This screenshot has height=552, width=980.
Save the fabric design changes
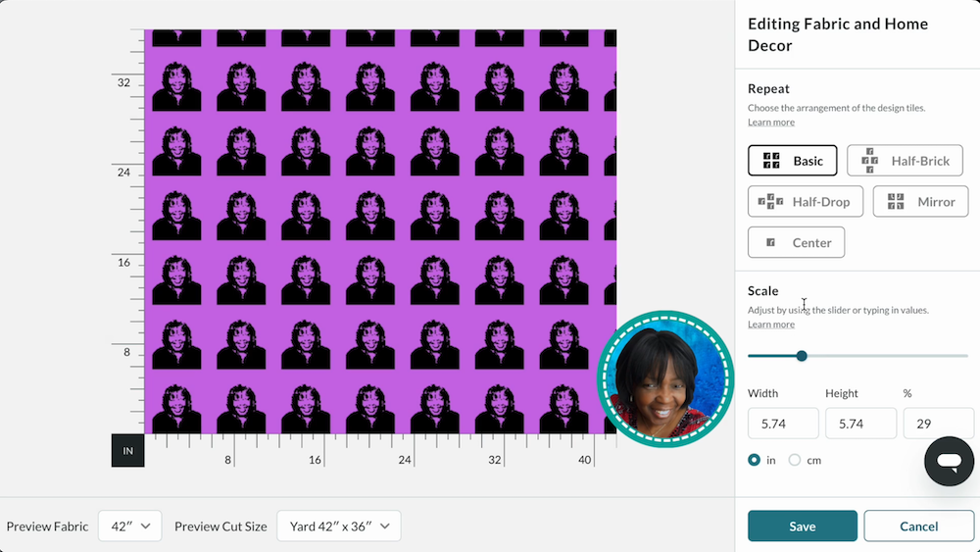803,527
